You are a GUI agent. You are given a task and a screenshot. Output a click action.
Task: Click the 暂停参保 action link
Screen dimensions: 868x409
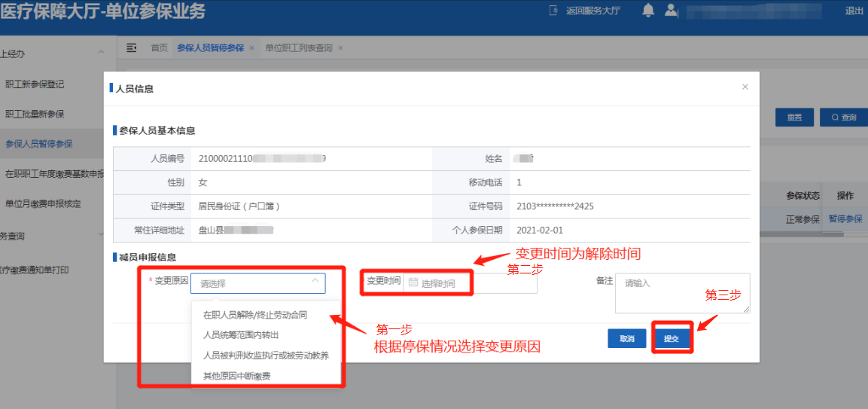(845, 218)
